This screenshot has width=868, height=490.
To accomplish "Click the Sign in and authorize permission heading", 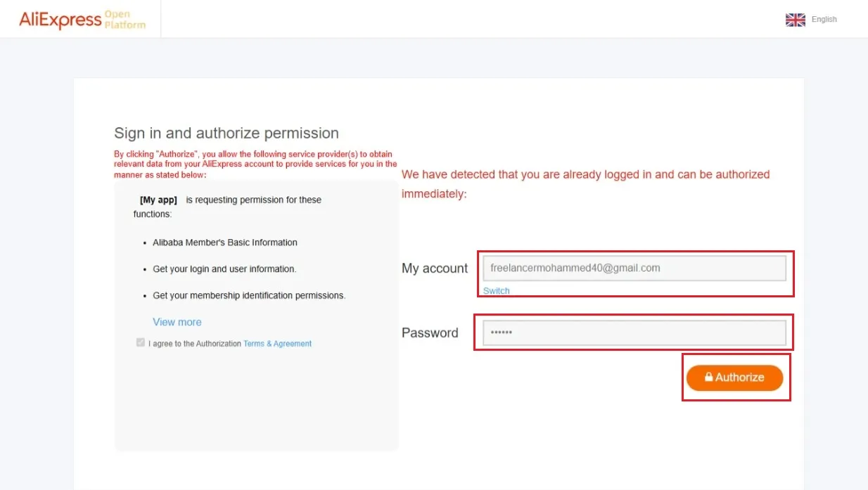I will pos(226,133).
